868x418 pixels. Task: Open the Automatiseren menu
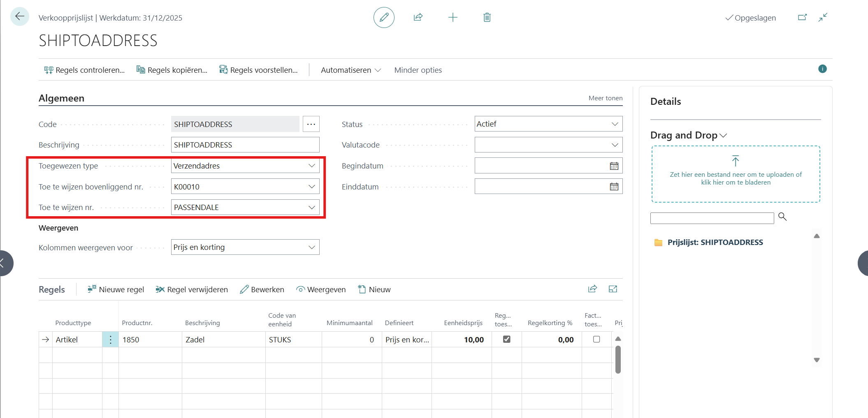[350, 70]
